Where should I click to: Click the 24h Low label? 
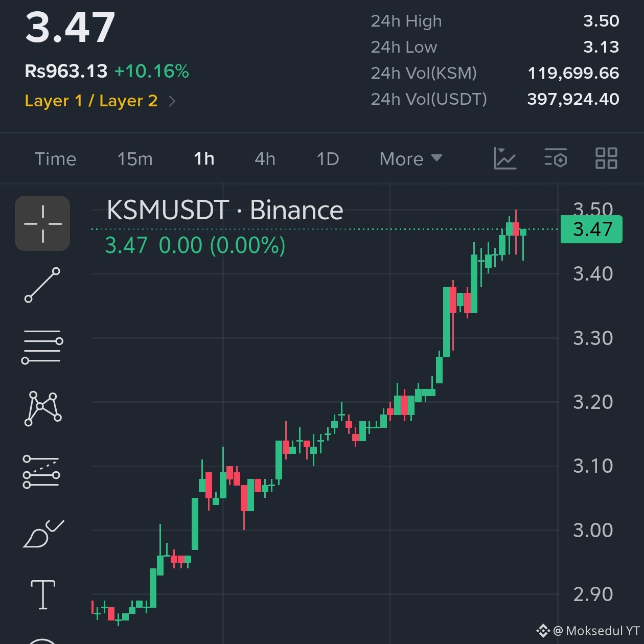[x=404, y=47]
